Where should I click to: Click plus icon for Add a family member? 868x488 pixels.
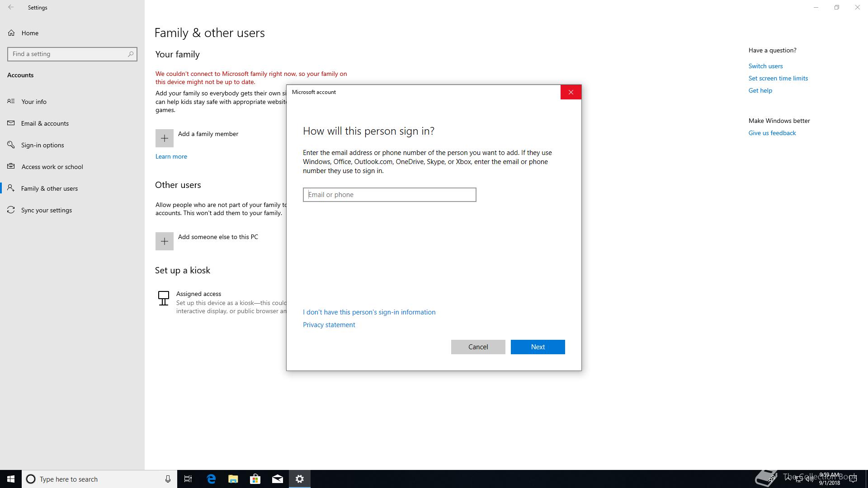(165, 138)
